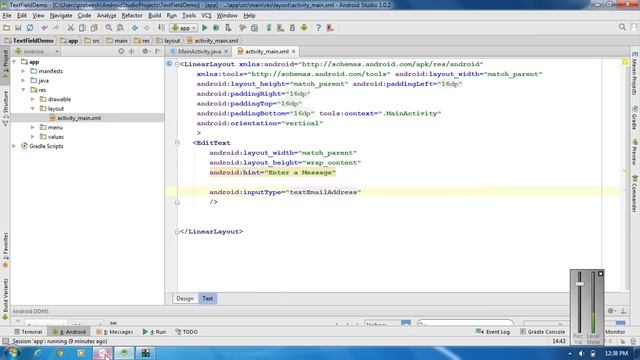Screen dimensions: 640x360
Task: Click the Collapse All icon in Project panel
Action: click(131, 51)
